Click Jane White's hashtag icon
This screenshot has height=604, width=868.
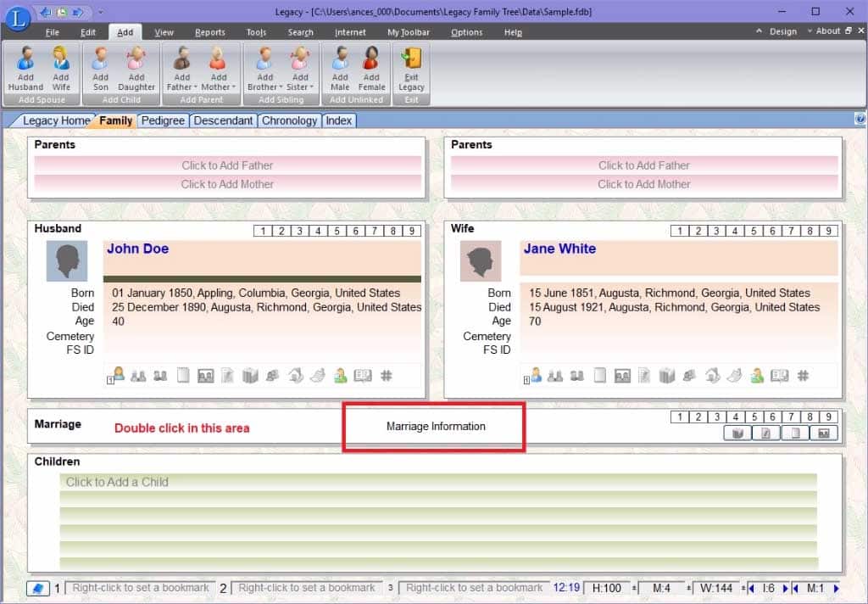tap(804, 376)
